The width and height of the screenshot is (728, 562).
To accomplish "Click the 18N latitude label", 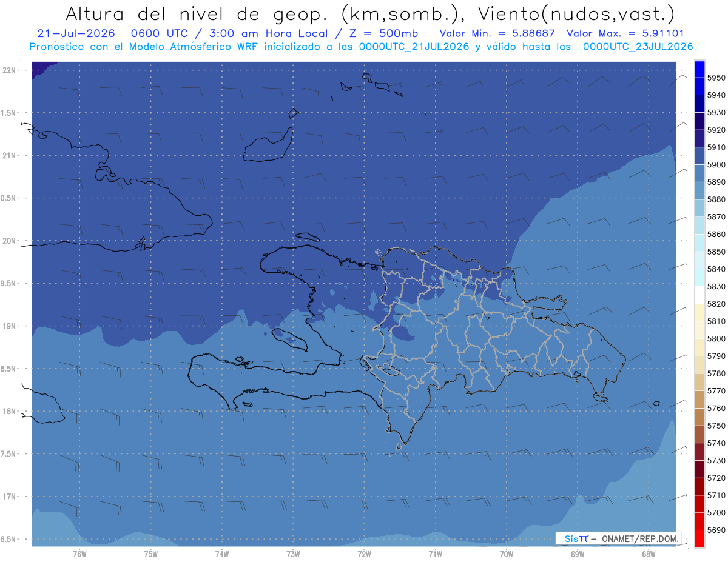I will click(10, 411).
